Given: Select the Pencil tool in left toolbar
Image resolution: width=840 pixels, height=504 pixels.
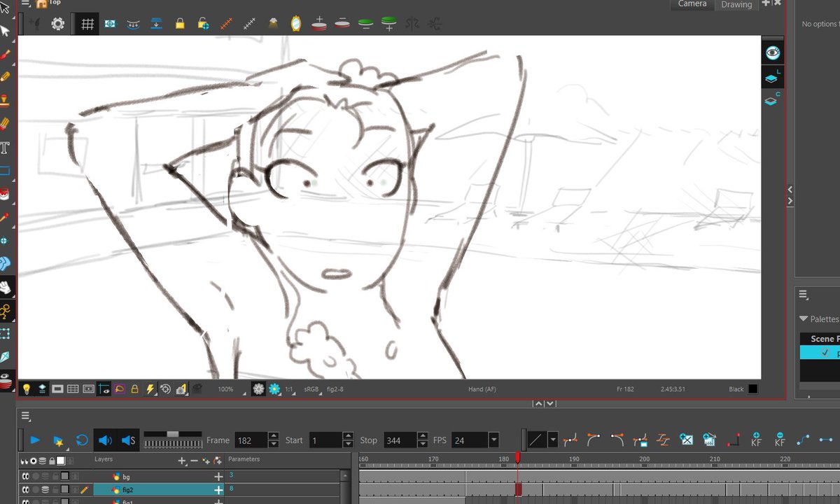Looking at the screenshot, I should pos(6,77).
